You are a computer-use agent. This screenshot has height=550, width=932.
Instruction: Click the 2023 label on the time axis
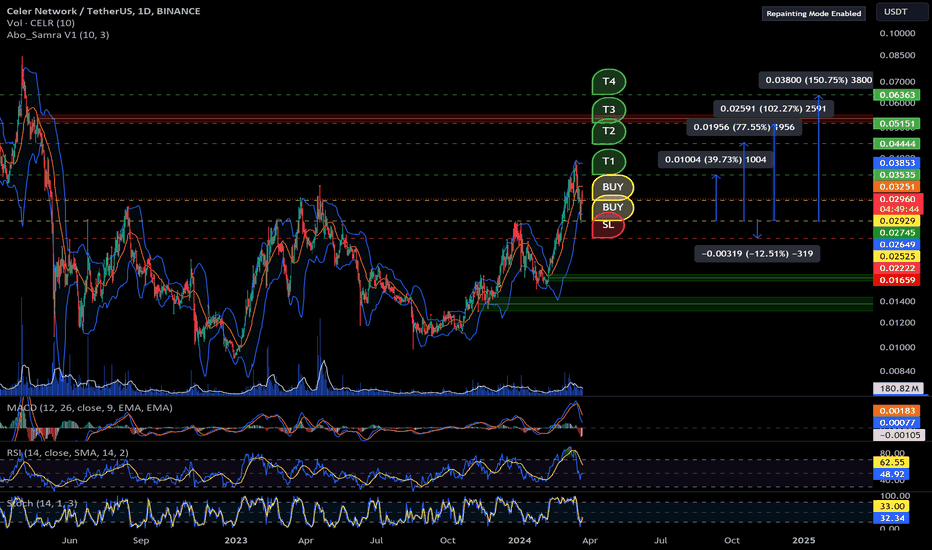235,540
